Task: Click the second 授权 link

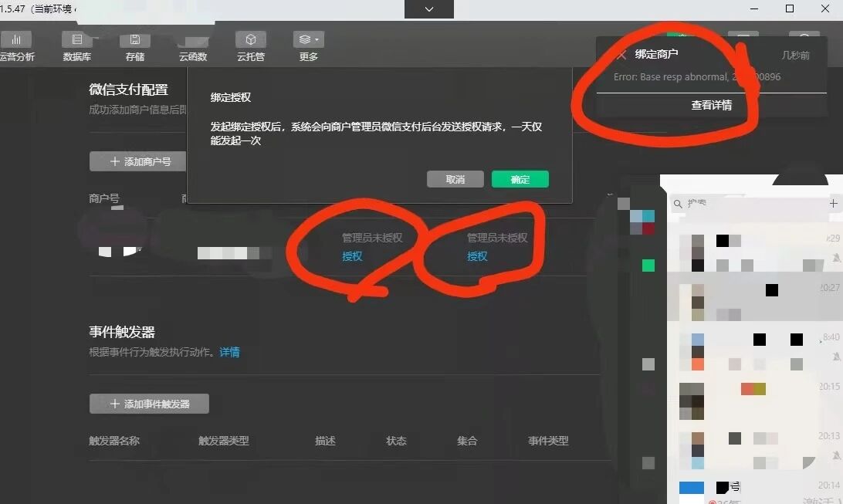Action: coord(477,256)
